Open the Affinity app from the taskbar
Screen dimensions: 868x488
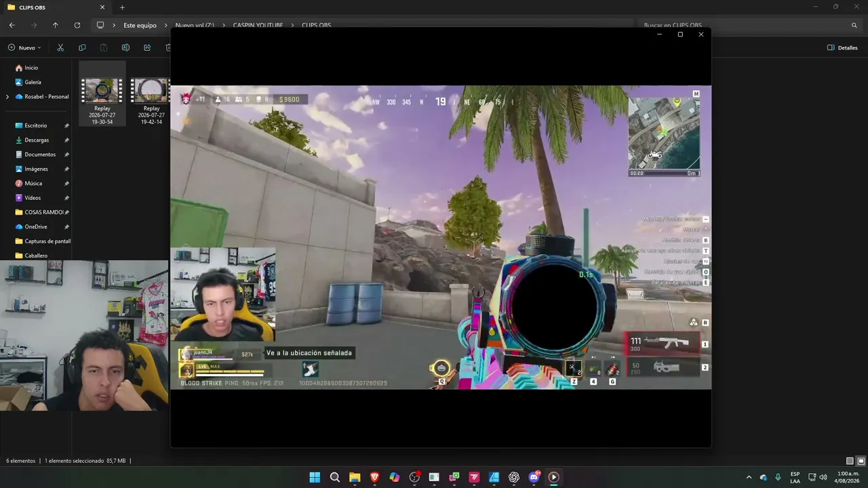[494, 477]
